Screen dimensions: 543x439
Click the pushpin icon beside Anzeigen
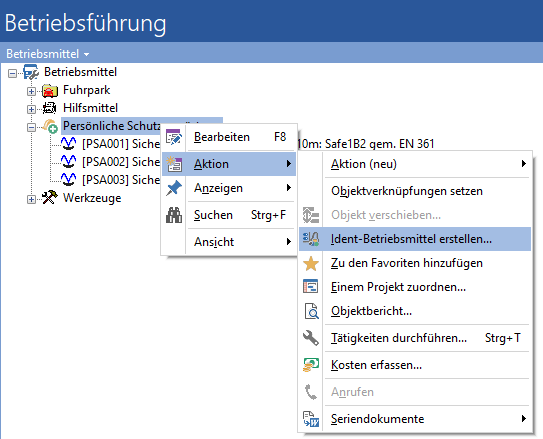pyautogui.click(x=173, y=188)
